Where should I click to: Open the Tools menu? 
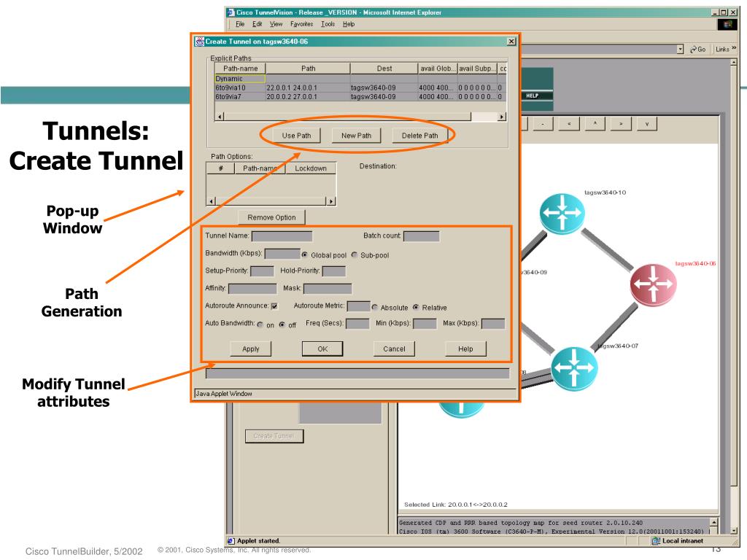coord(328,24)
